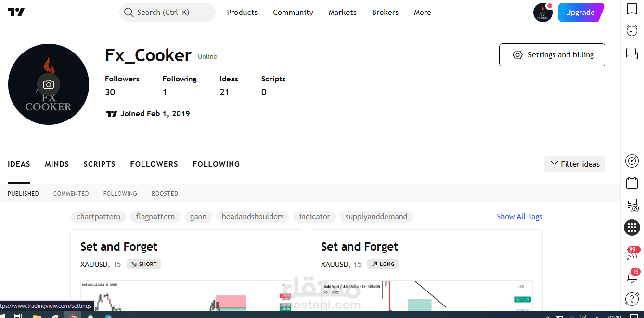
Task: Expand the More navigation menu
Action: click(423, 13)
